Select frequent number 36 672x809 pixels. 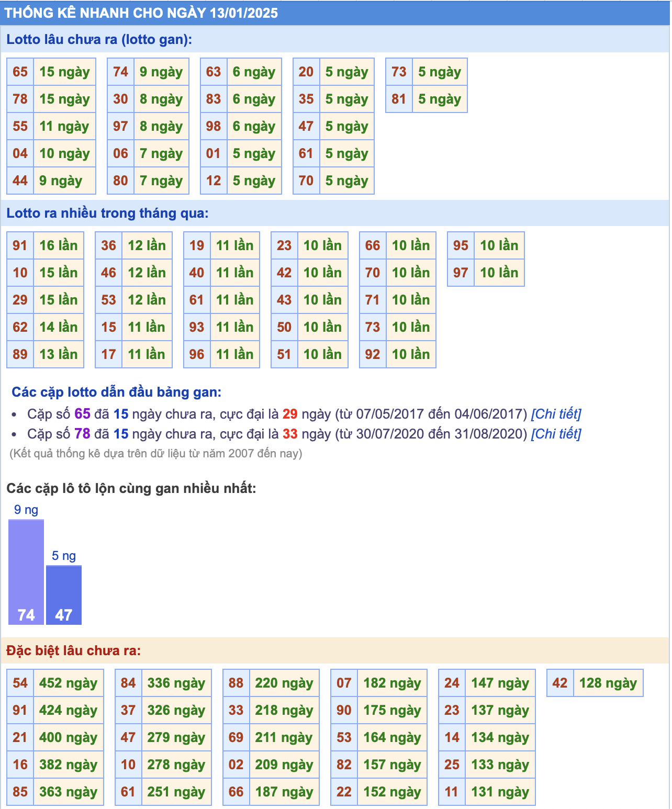[109, 245]
